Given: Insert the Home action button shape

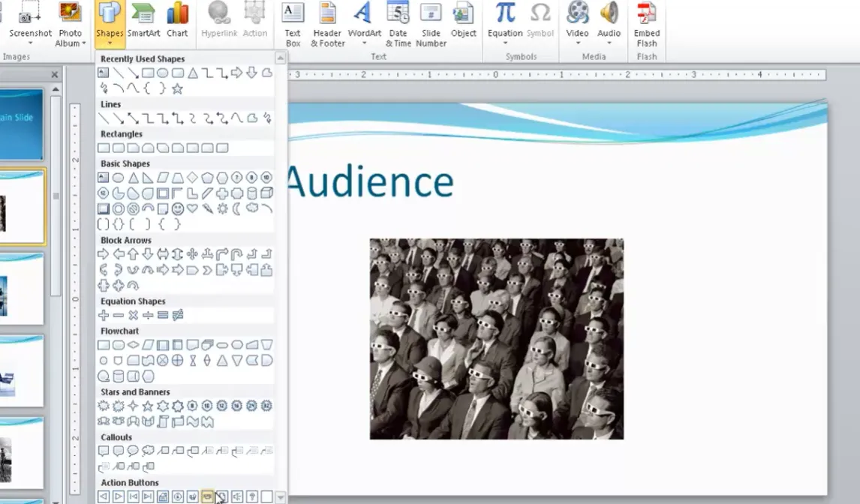Looking at the screenshot, I should (x=163, y=496).
